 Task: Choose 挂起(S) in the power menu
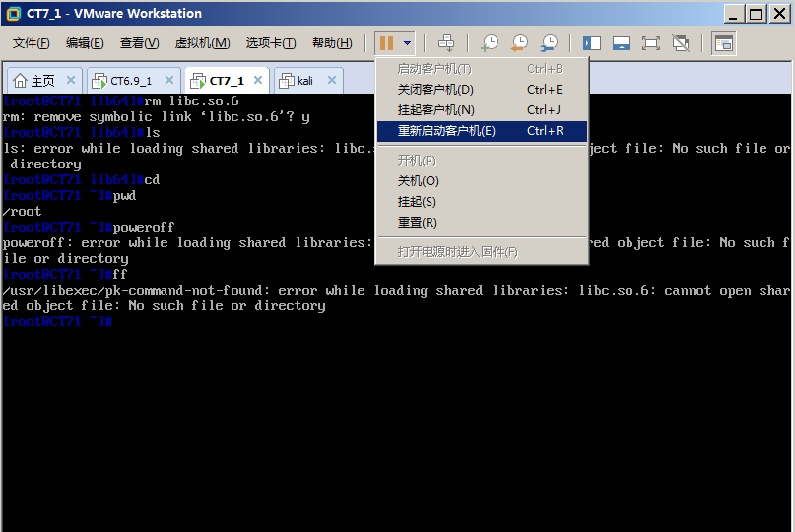click(482, 202)
